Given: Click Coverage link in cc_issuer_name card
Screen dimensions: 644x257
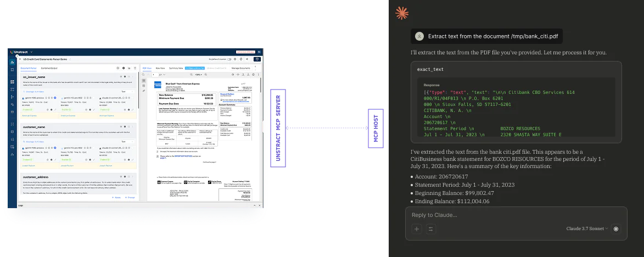Looking at the screenshot, I should tap(34, 92).
